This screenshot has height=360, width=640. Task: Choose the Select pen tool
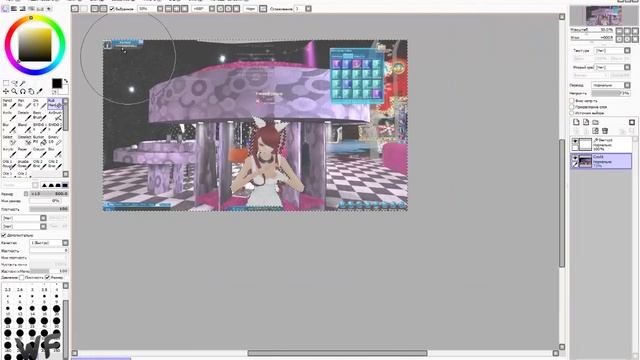(x=10, y=140)
